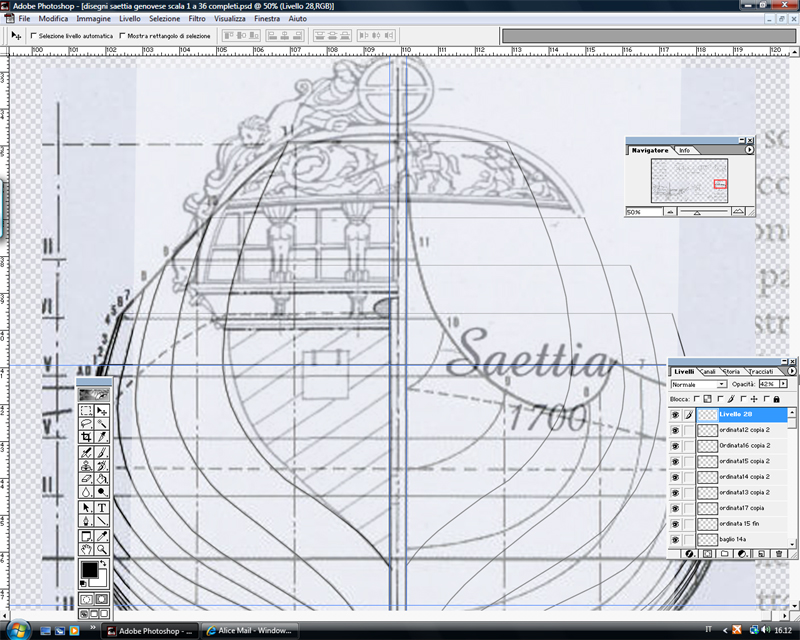Check 'Mostra rettangolo di selezione' option
The width and height of the screenshot is (800, 640).
tap(123, 35)
